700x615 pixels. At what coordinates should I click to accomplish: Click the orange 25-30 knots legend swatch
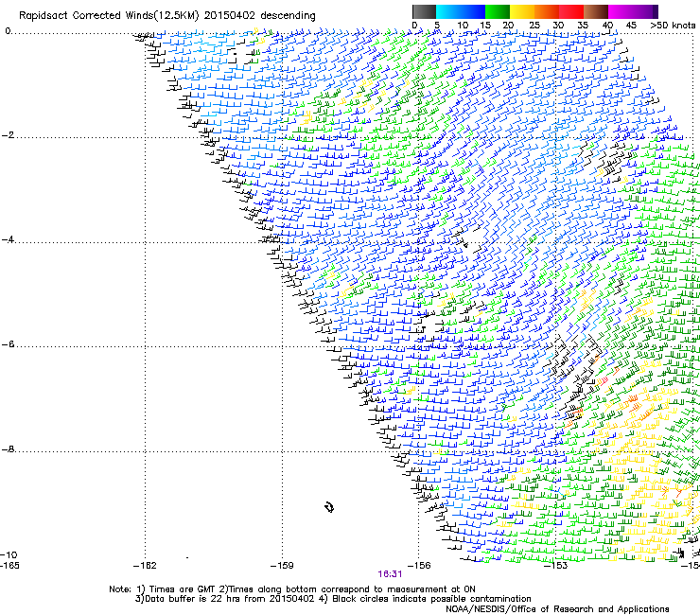[x=547, y=11]
